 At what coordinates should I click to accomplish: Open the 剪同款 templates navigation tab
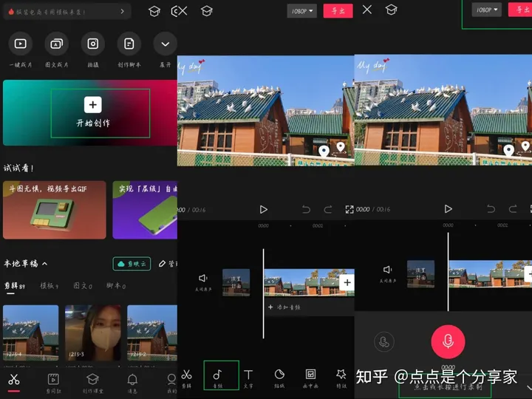53,383
